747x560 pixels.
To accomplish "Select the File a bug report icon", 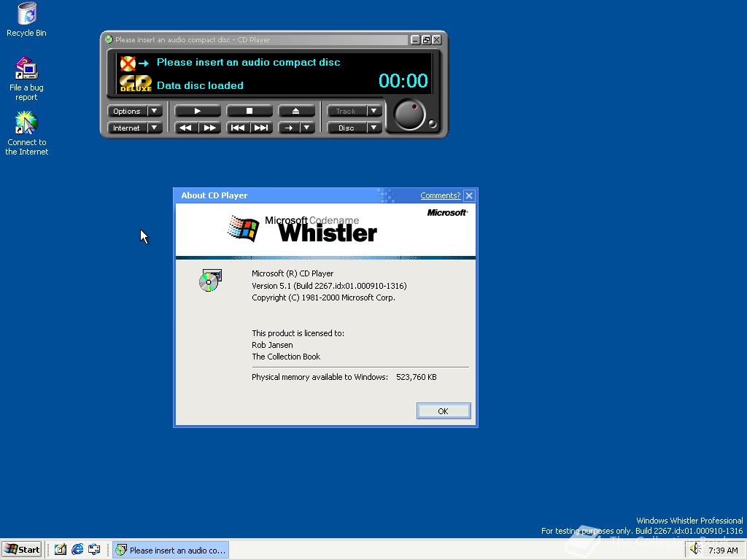I will tap(26, 79).
